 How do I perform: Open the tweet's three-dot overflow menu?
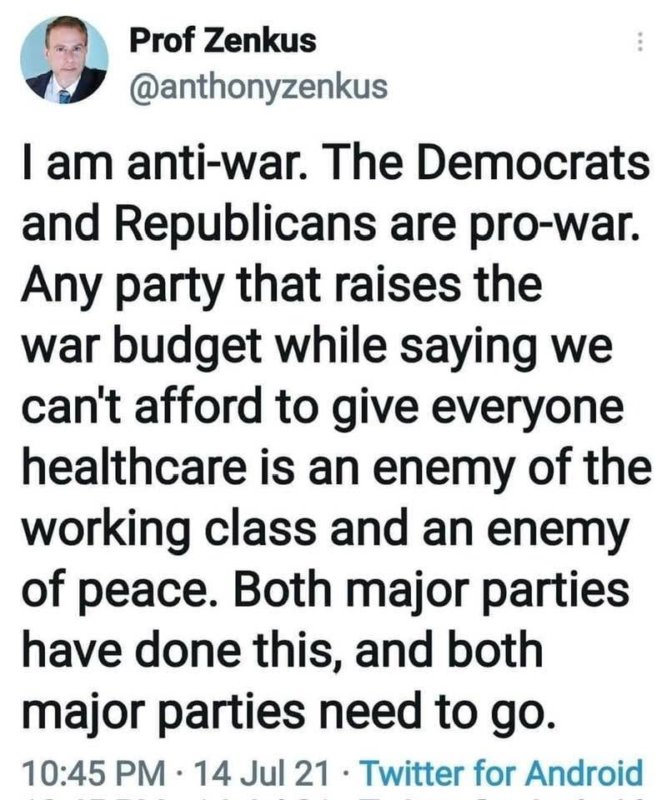(x=640, y=41)
